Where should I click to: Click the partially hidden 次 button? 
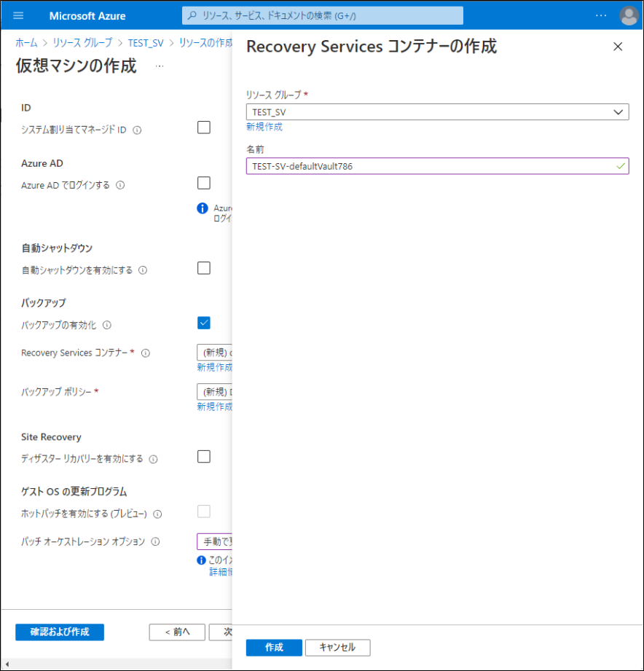click(x=221, y=632)
